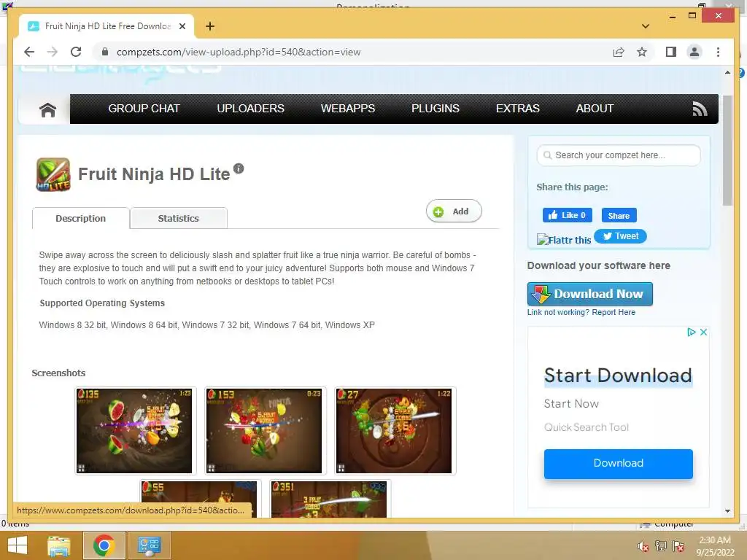Open the Action Center flag icon
The width and height of the screenshot is (747, 560).
[x=678, y=546]
